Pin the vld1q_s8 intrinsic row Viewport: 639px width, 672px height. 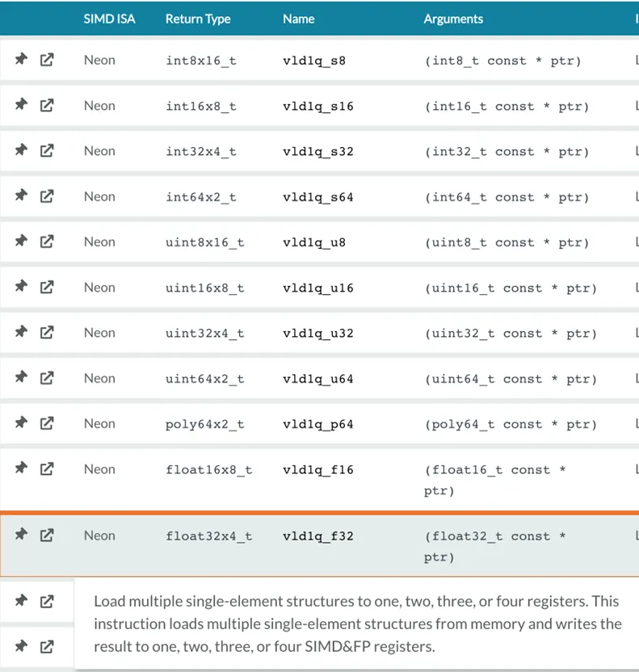21,60
